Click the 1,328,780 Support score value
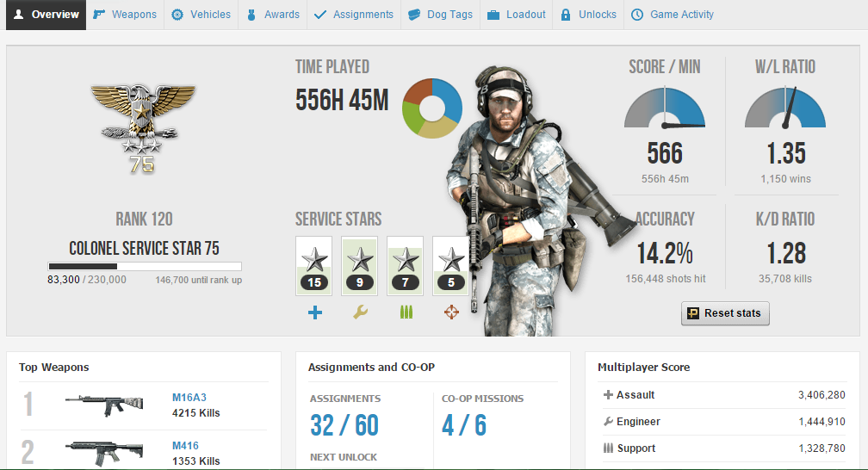This screenshot has height=470, width=868. 821,448
